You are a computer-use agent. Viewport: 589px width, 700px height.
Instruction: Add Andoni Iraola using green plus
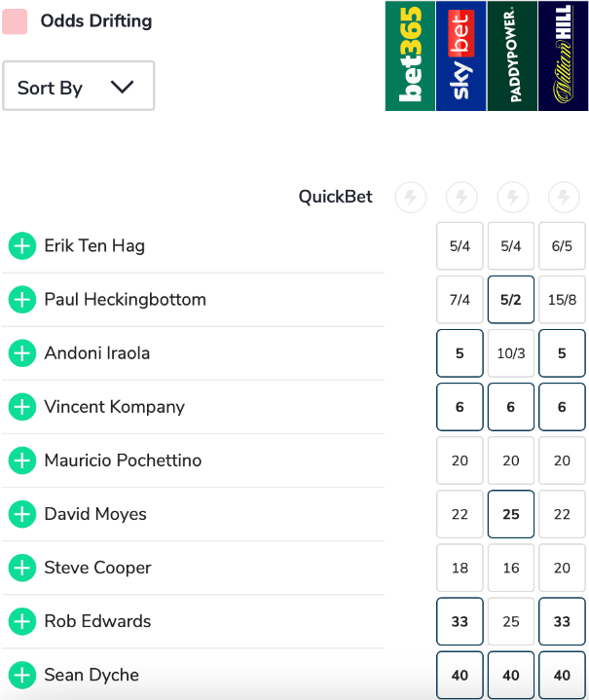21,353
